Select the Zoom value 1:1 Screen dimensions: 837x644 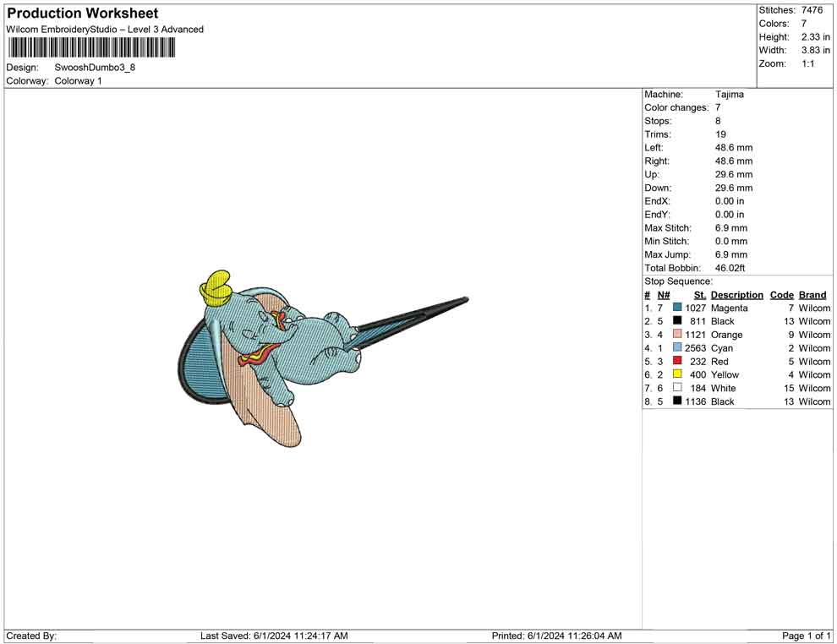pyautogui.click(x=807, y=63)
